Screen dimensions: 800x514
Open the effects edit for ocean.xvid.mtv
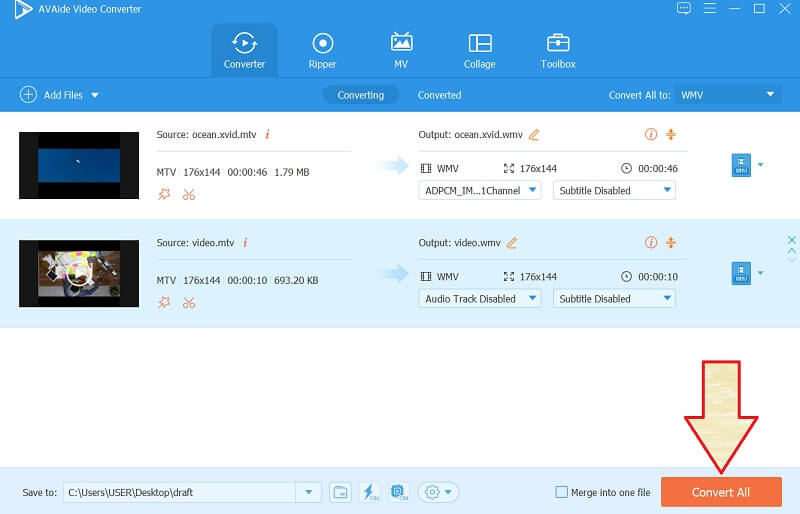pyautogui.click(x=164, y=194)
